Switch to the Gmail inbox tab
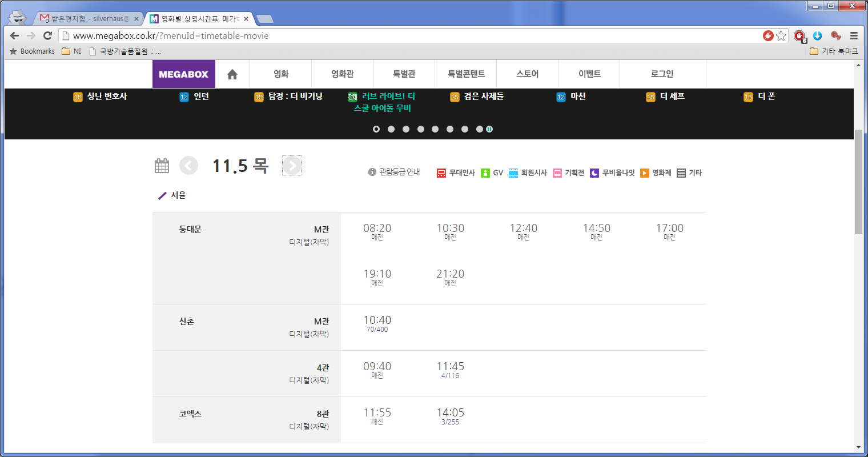This screenshot has height=457, width=868. point(89,19)
